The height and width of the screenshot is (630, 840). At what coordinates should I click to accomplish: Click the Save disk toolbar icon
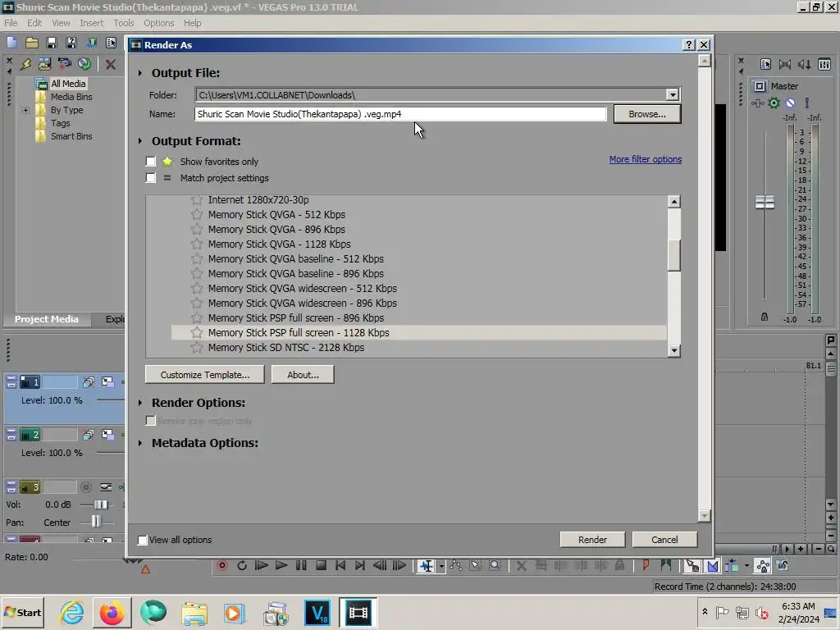(52, 43)
